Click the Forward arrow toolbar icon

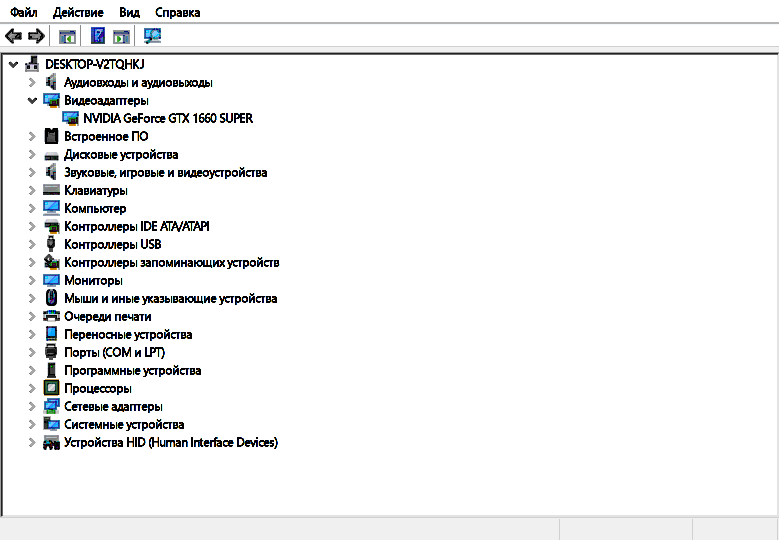coord(36,36)
